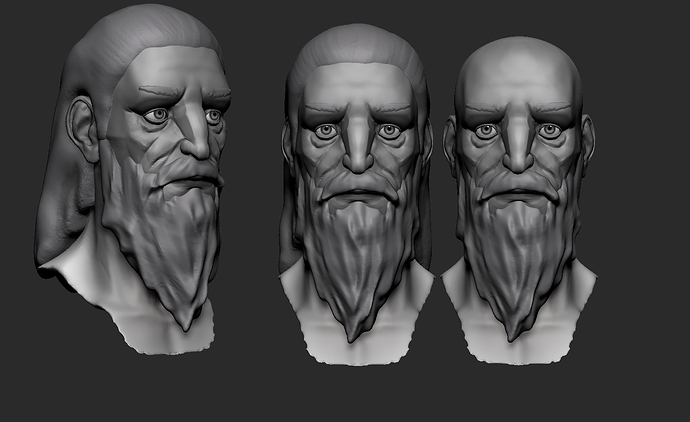Select the bald bearded head sculpt
Viewport: 690px width, 422px height.
[x=519, y=200]
